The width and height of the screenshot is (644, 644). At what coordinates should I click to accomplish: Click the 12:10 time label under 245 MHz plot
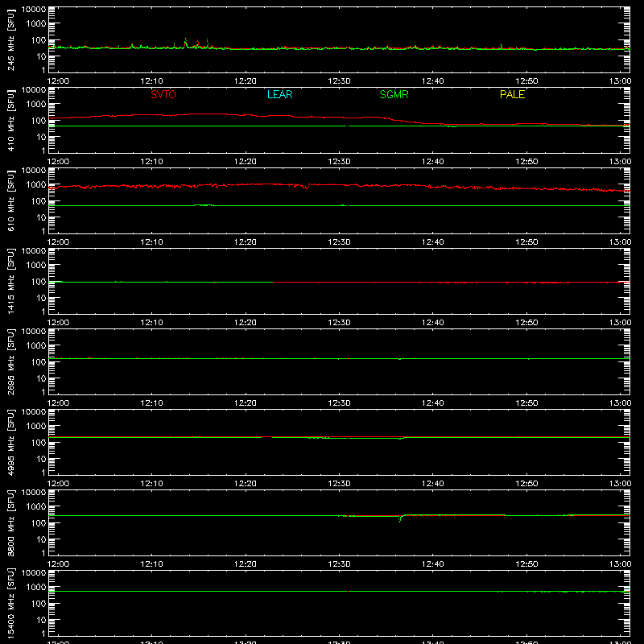[x=151, y=81]
